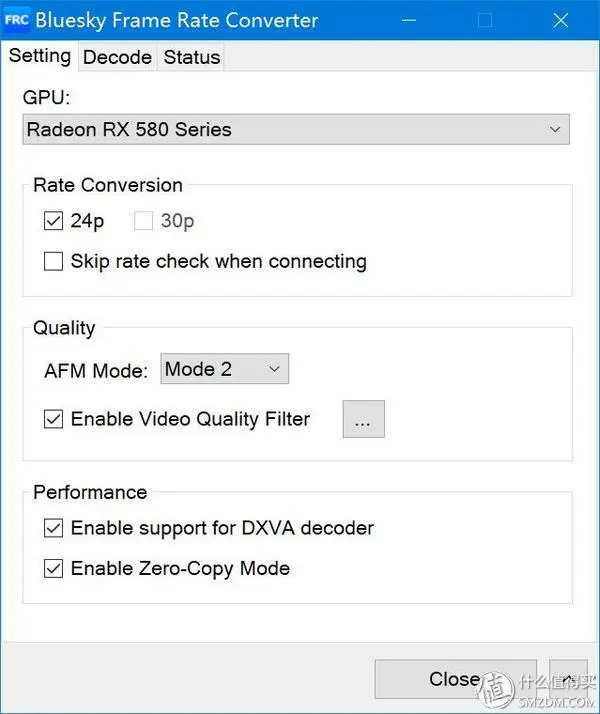
Task: Toggle the 30p rate conversion checkbox
Action: [x=143, y=221]
